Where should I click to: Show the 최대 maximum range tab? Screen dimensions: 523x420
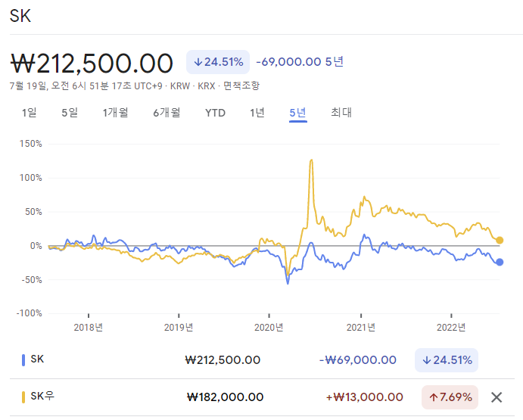341,113
